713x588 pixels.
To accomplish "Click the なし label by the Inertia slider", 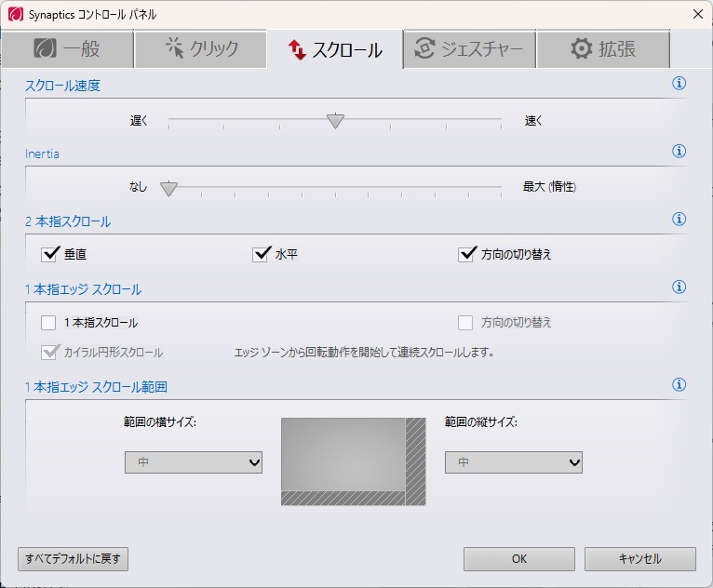I will tap(138, 187).
